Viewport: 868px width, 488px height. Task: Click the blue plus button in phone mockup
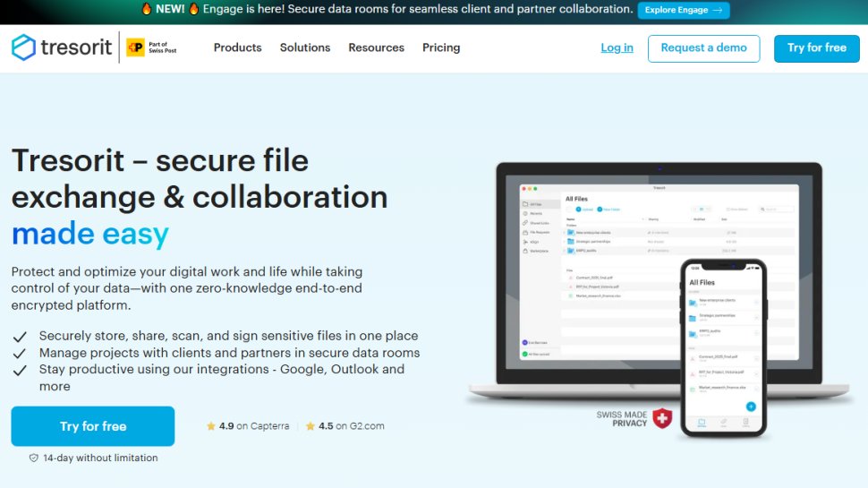(751, 407)
